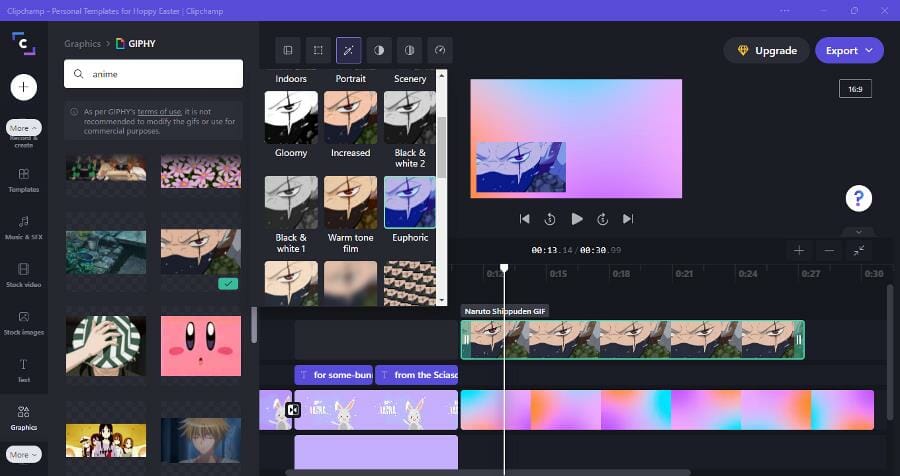Click the help question mark button

click(859, 199)
